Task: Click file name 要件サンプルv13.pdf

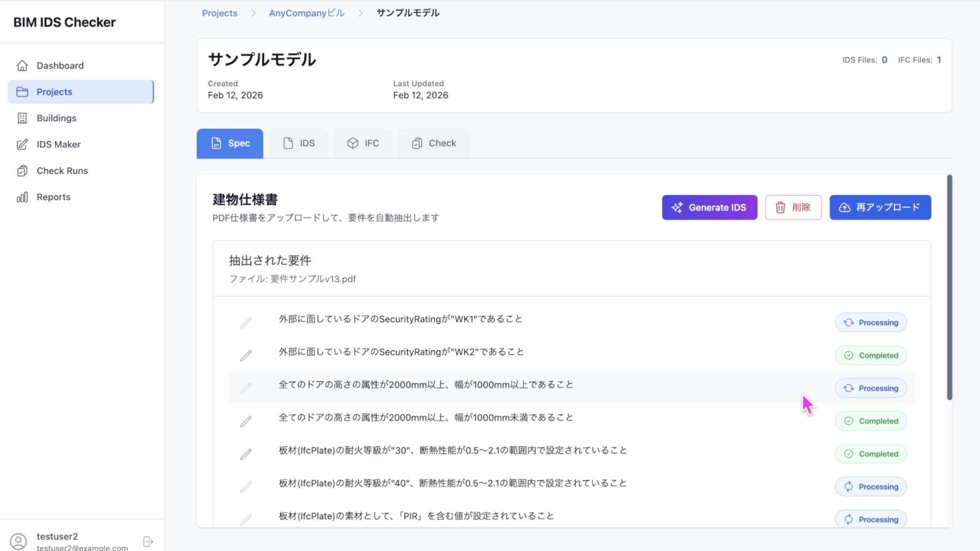Action: (313, 279)
